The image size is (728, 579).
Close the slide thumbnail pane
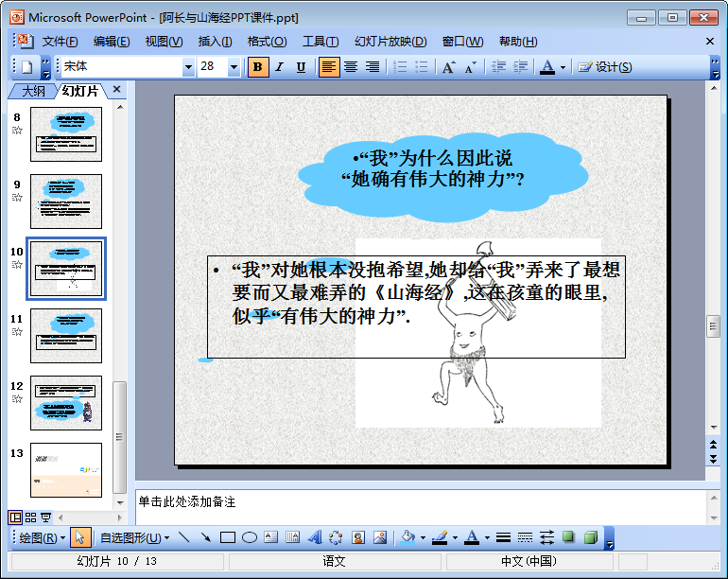point(117,89)
